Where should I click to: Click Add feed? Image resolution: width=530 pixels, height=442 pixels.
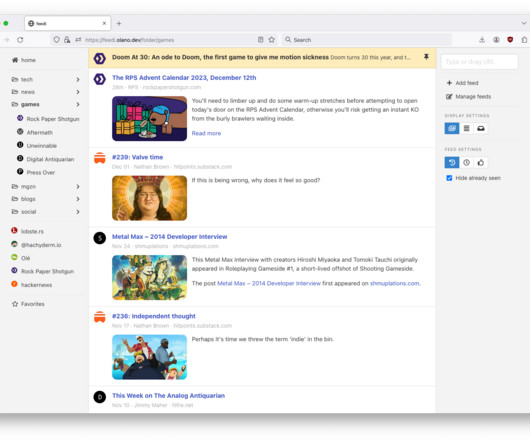coord(466,83)
